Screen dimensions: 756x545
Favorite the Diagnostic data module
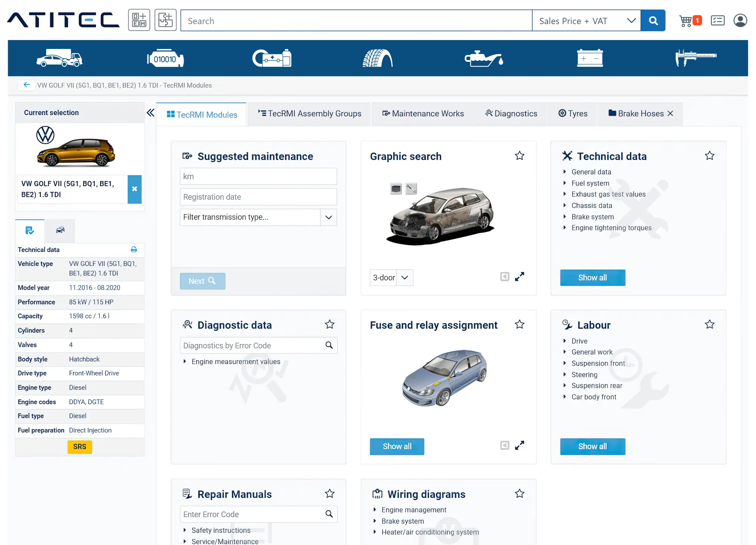point(330,324)
